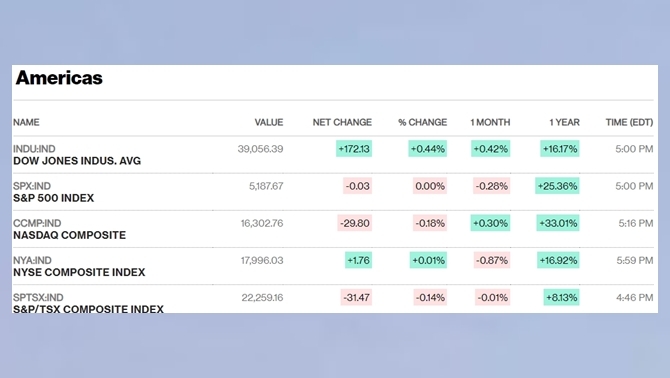
Task: Click the SPTSX:IND ticker symbol
Action: coord(38,297)
